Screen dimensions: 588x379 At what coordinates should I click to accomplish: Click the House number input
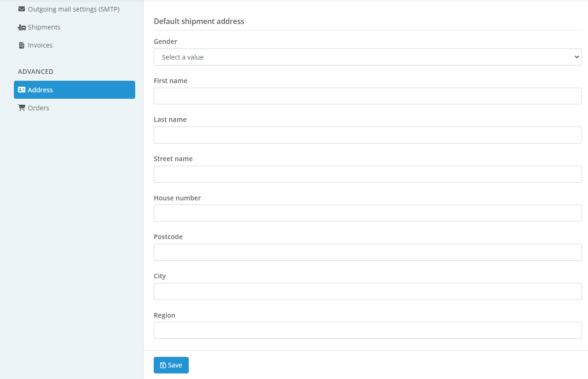367,213
